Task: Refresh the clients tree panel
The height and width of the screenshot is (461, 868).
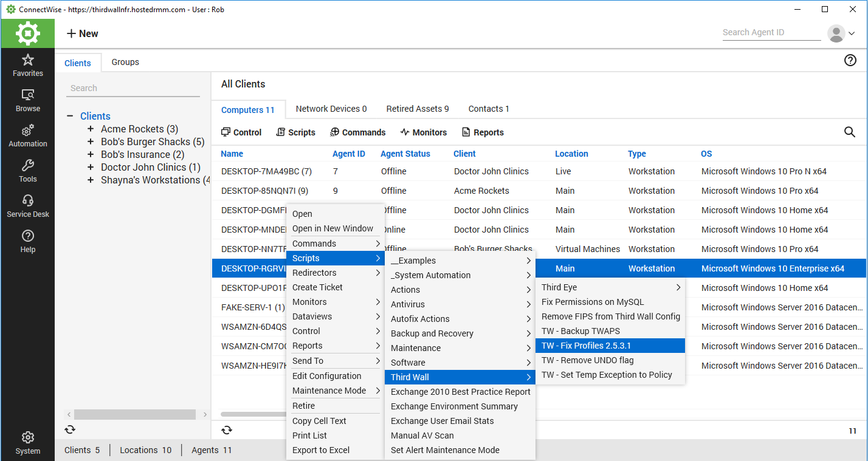Action: coord(71,429)
